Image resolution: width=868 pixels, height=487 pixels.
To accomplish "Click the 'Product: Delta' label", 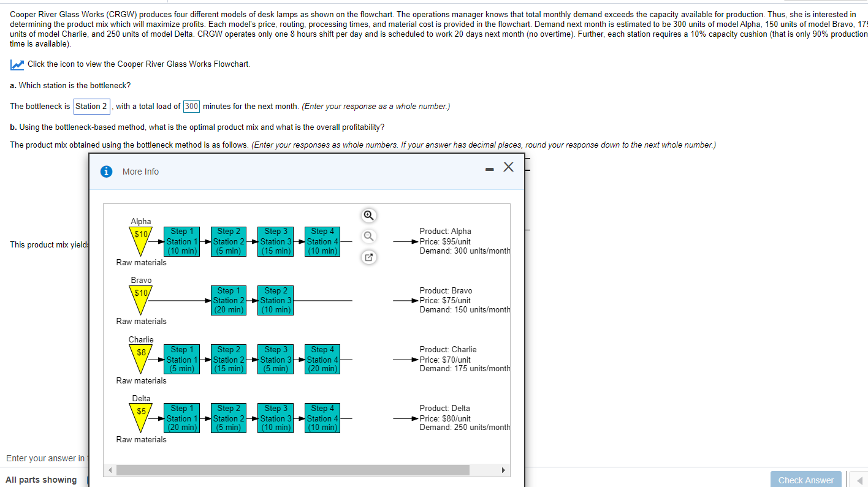I will [444, 409].
